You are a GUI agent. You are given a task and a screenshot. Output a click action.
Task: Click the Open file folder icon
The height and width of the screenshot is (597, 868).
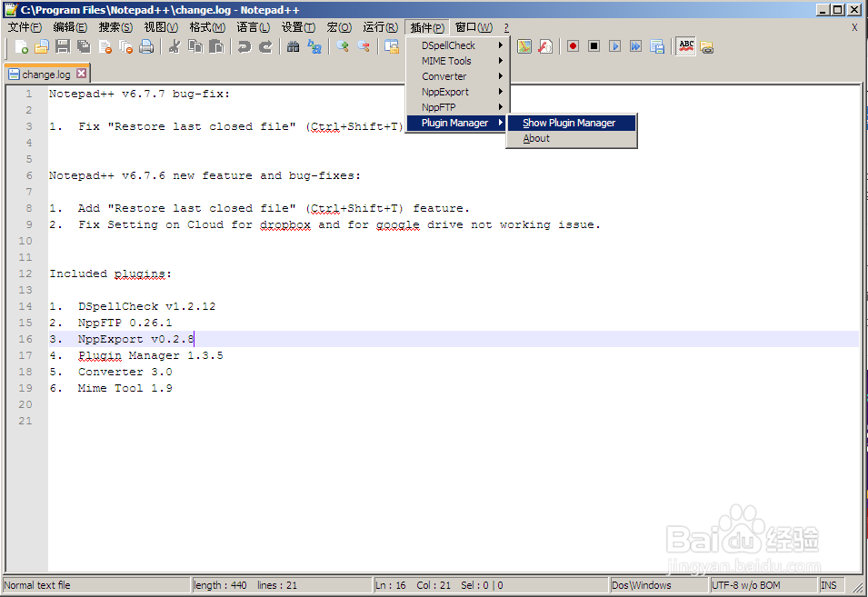tap(42, 47)
